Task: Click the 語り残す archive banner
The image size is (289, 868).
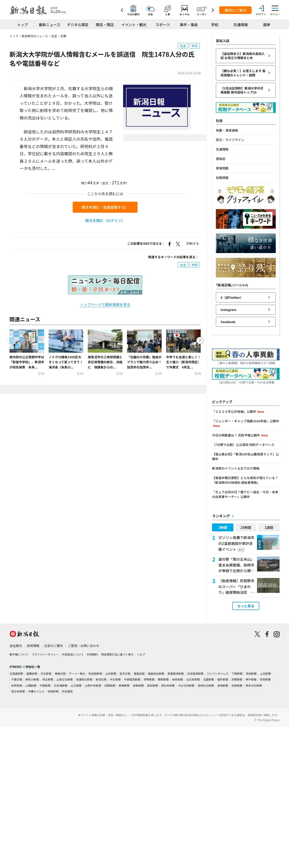Action: click(x=246, y=267)
